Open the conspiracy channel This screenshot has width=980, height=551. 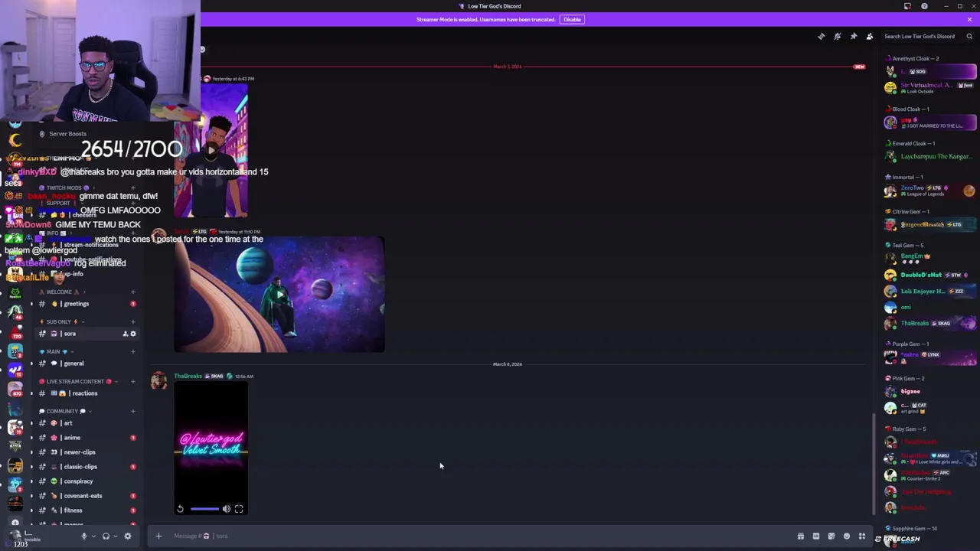click(x=86, y=481)
